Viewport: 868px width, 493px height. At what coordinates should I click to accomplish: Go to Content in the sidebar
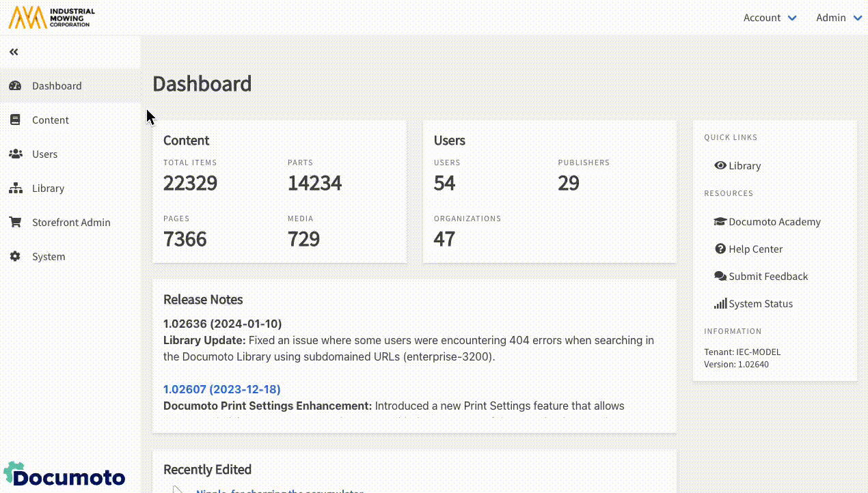(x=51, y=120)
